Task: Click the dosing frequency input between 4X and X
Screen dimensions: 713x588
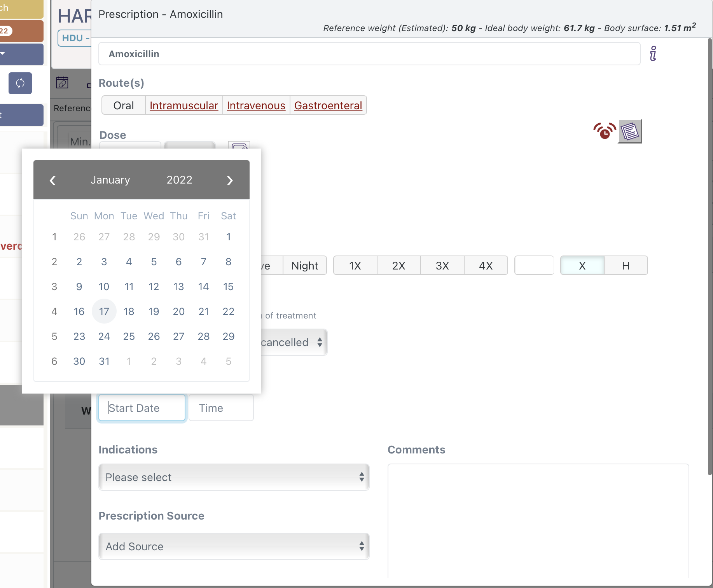Action: [x=534, y=265]
